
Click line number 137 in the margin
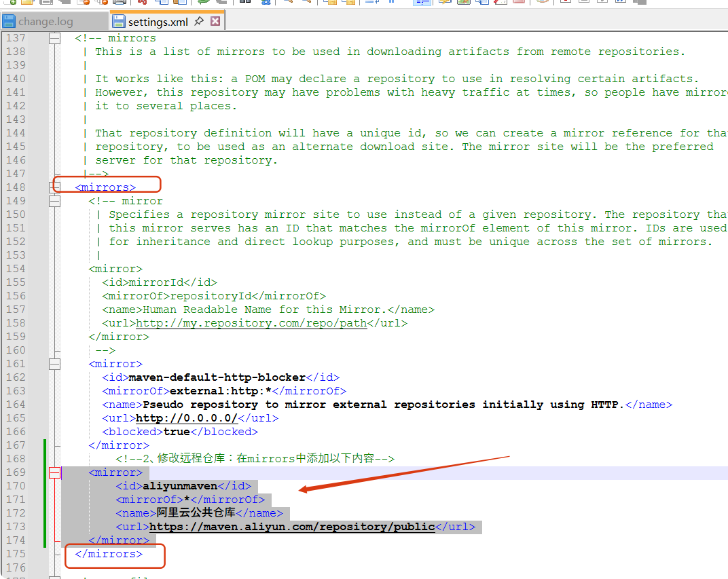coord(16,38)
